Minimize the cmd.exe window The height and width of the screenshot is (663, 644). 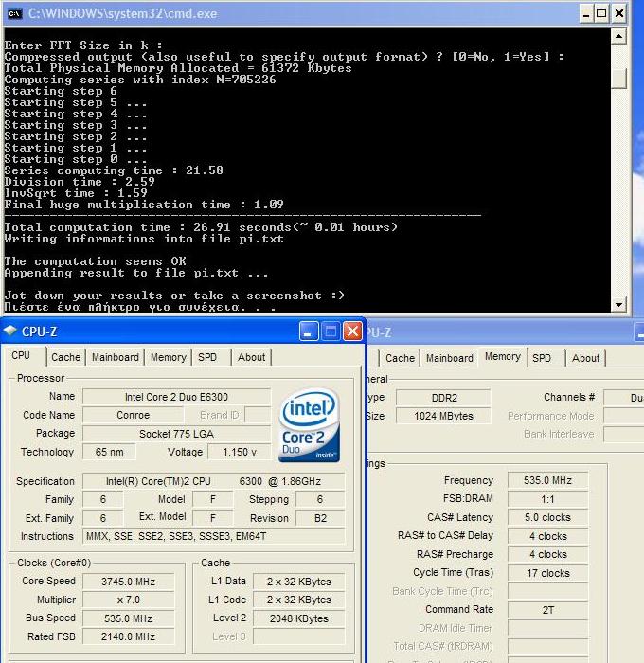pos(586,14)
